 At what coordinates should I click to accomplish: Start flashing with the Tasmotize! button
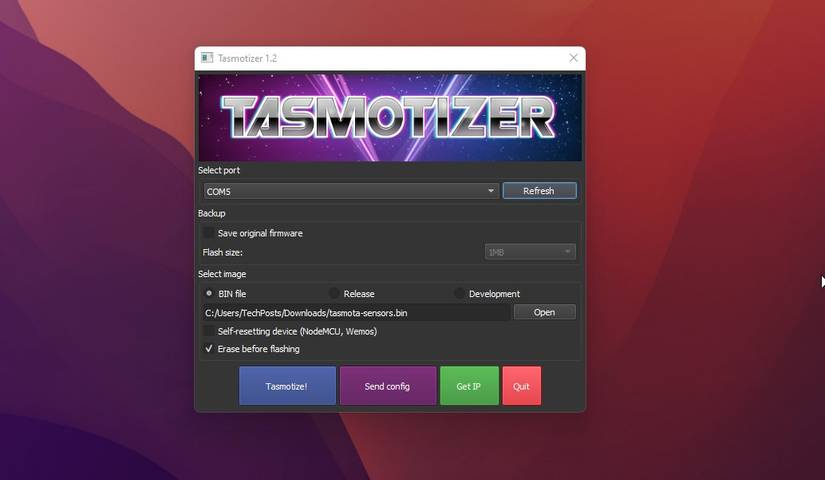click(x=287, y=386)
